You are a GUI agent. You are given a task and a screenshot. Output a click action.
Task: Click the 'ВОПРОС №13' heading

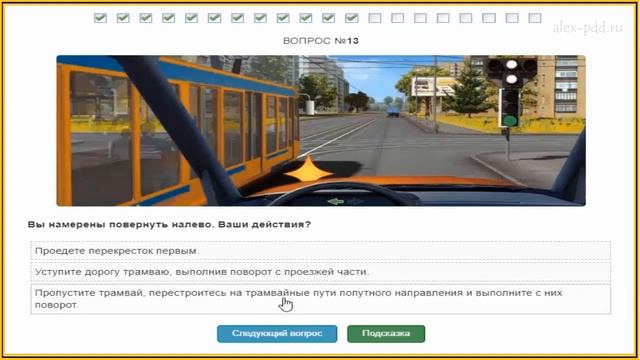tap(321, 41)
